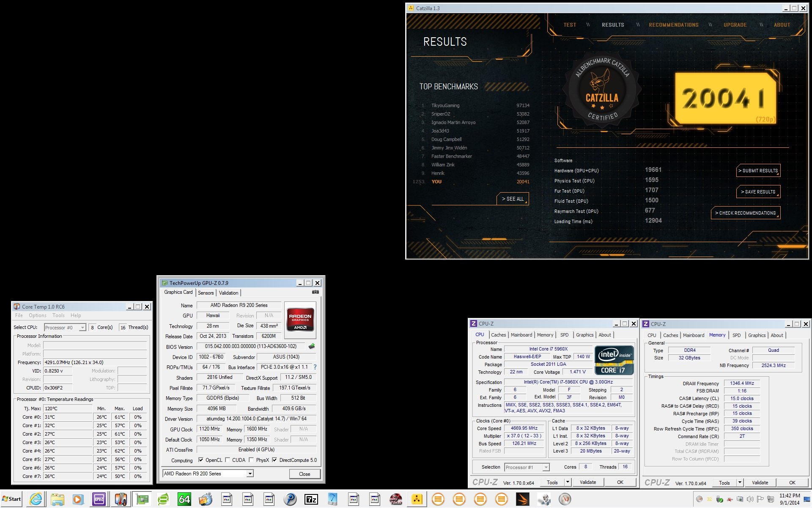Click Safely Remove Hardware tray icon

point(719,499)
